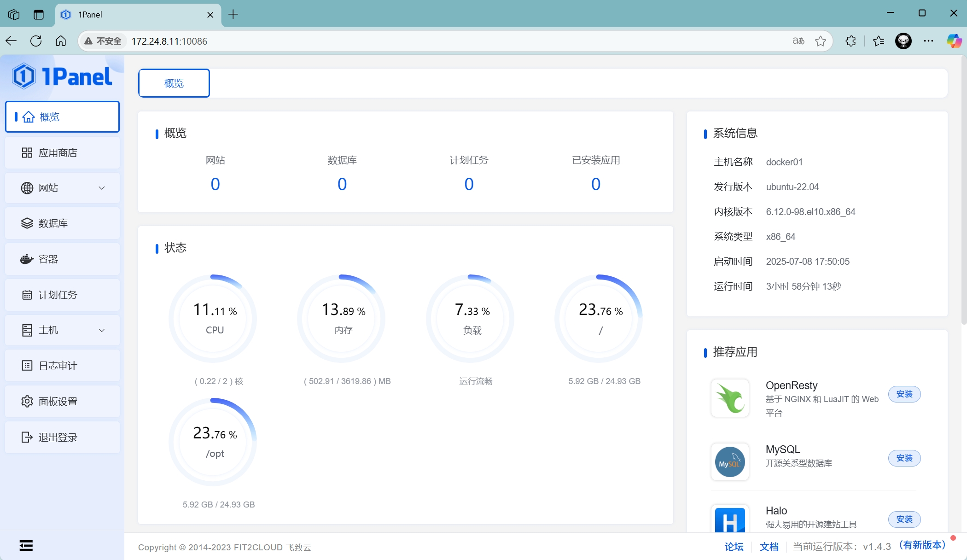Click the database stack icon in sidebar
The height and width of the screenshot is (560, 967).
27,223
